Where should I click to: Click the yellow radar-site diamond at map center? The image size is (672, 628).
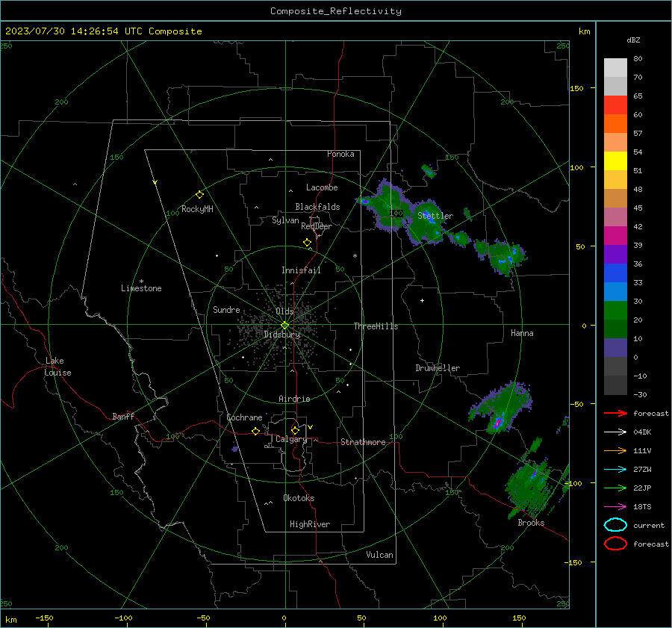(284, 326)
